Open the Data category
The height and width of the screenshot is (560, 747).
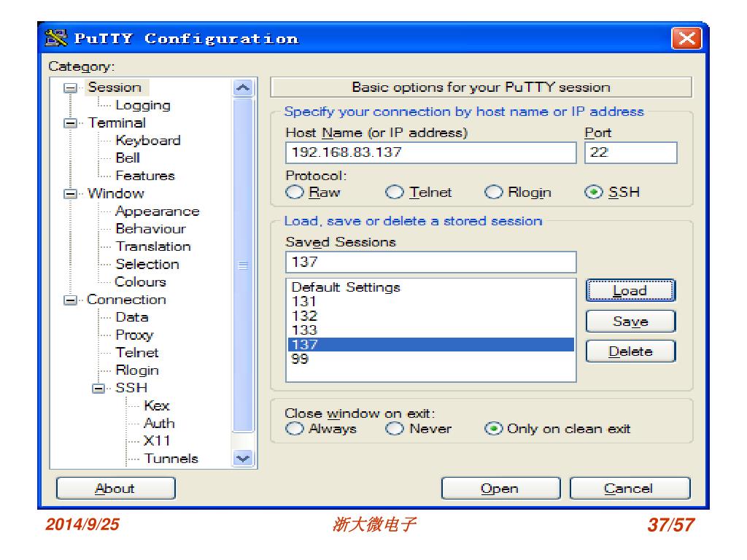point(132,317)
